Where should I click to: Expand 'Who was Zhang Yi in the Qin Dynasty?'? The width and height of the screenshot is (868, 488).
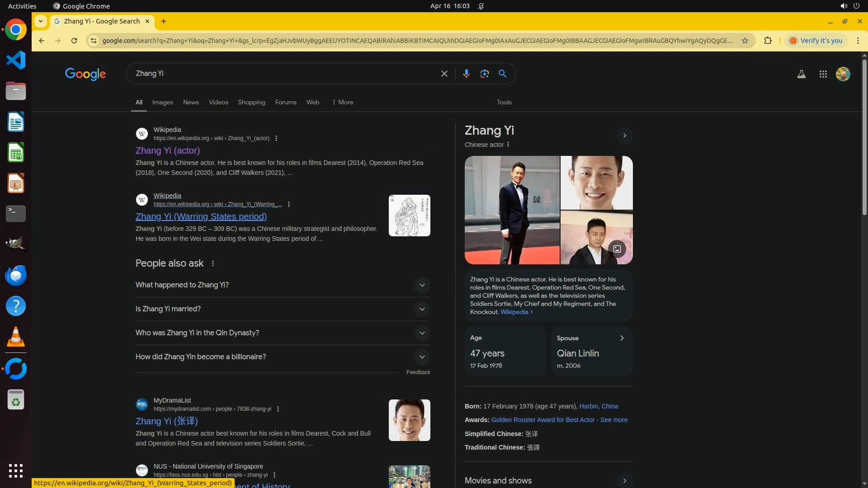(422, 333)
